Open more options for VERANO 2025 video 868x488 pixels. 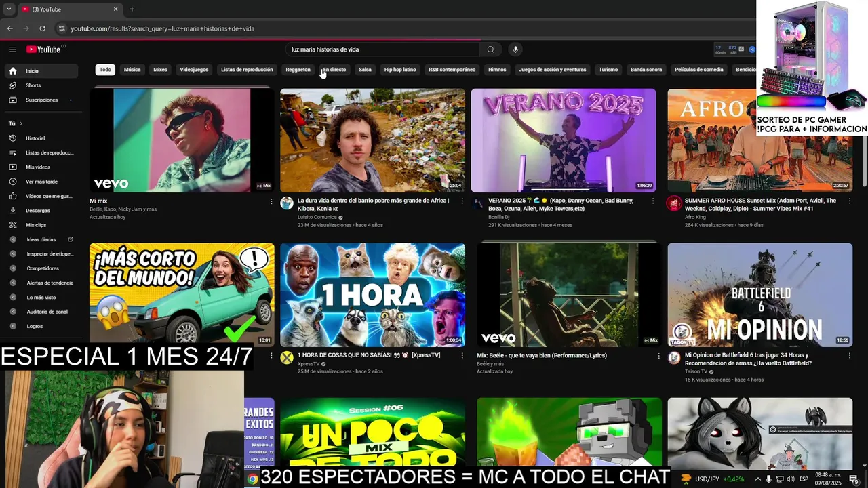point(653,201)
